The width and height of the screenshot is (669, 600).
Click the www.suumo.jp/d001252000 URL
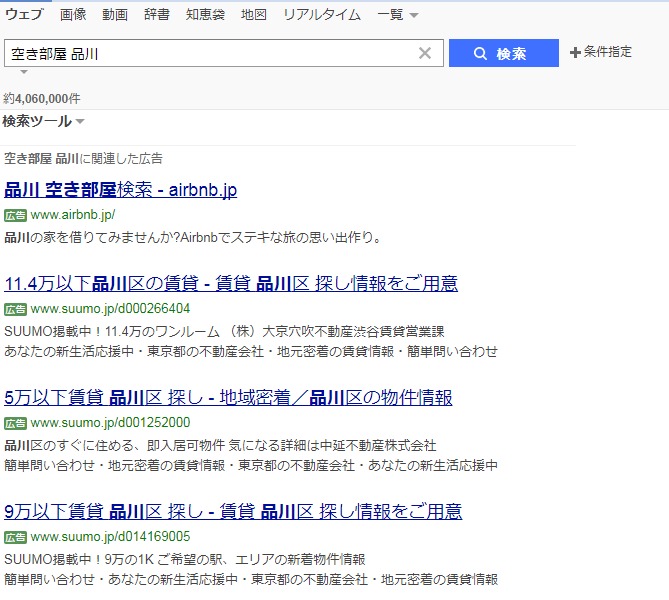[110, 422]
